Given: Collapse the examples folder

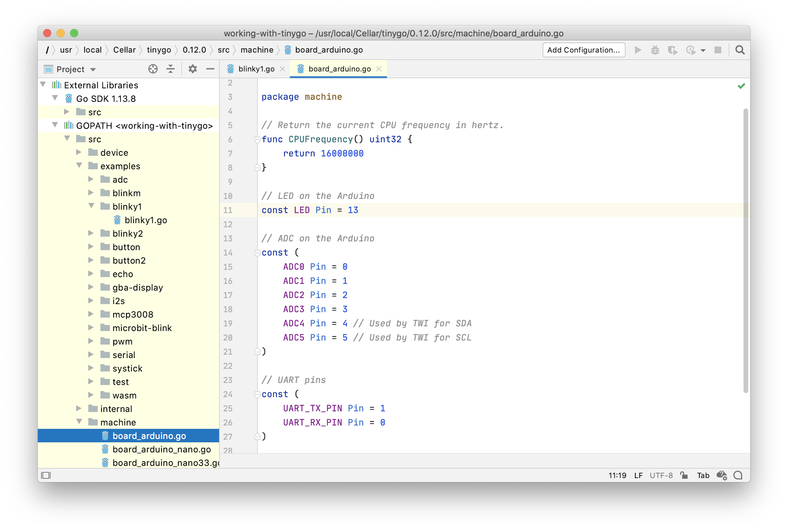Looking at the screenshot, I should (79, 166).
